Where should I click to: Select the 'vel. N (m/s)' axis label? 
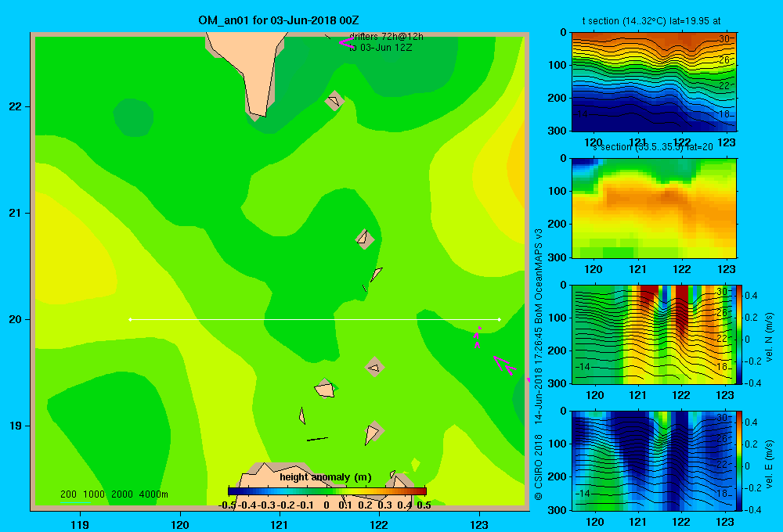point(770,337)
